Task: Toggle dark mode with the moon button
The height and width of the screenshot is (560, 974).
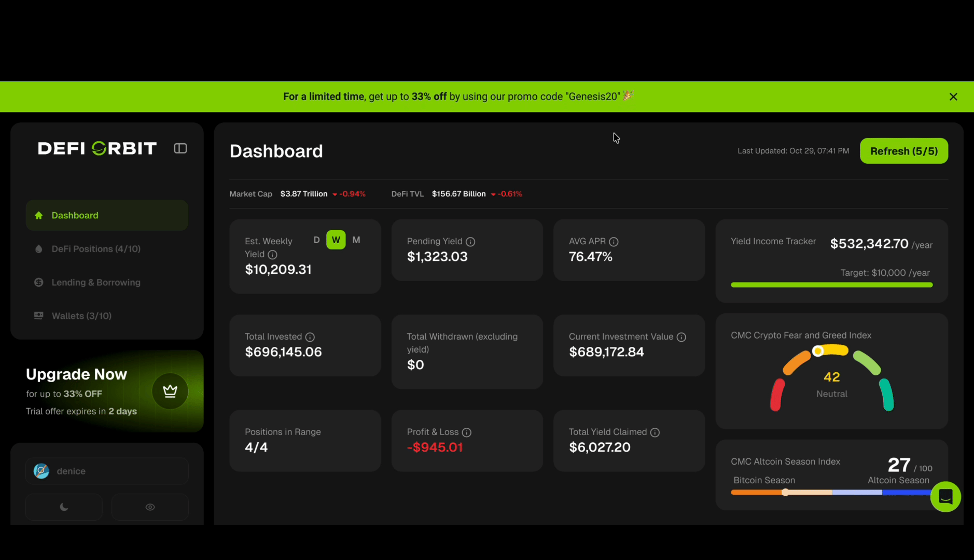Action: [64, 507]
